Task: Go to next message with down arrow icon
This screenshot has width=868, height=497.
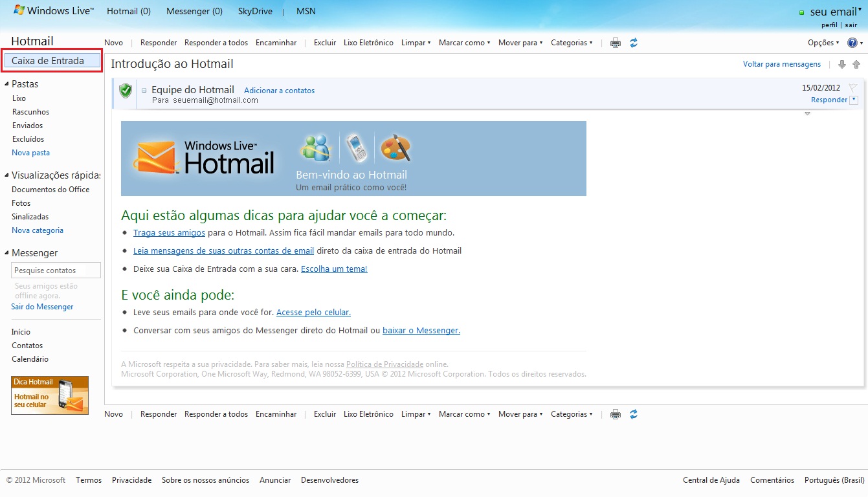Action: 842,64
